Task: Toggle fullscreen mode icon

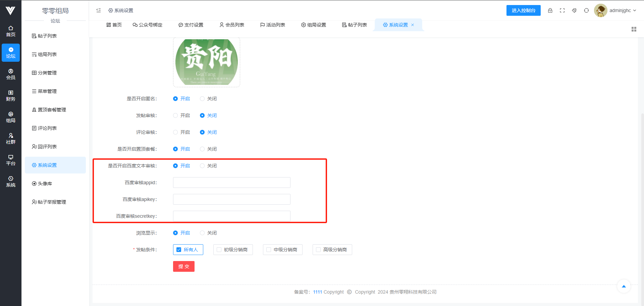Action: (562, 10)
